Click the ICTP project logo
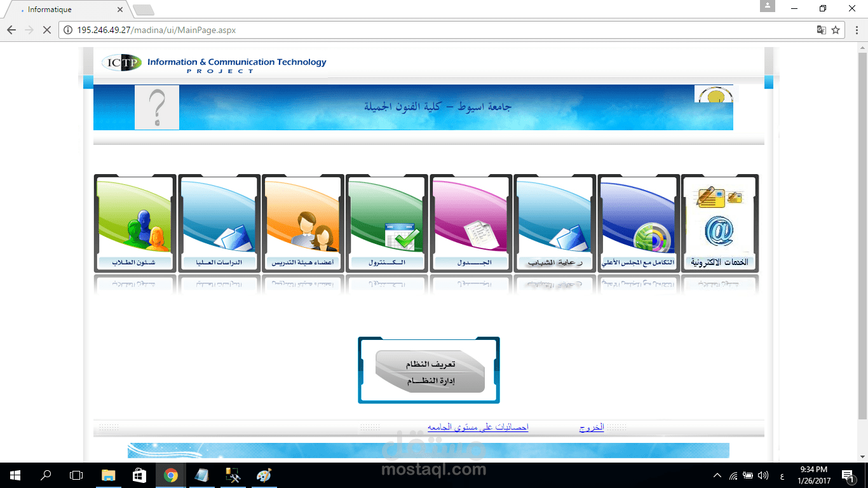The image size is (868, 488). [214, 64]
